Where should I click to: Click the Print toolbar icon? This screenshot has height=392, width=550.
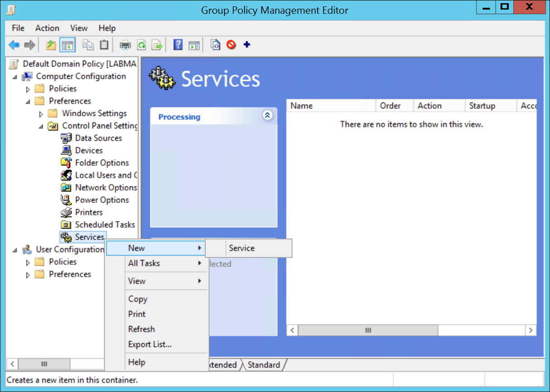point(125,45)
